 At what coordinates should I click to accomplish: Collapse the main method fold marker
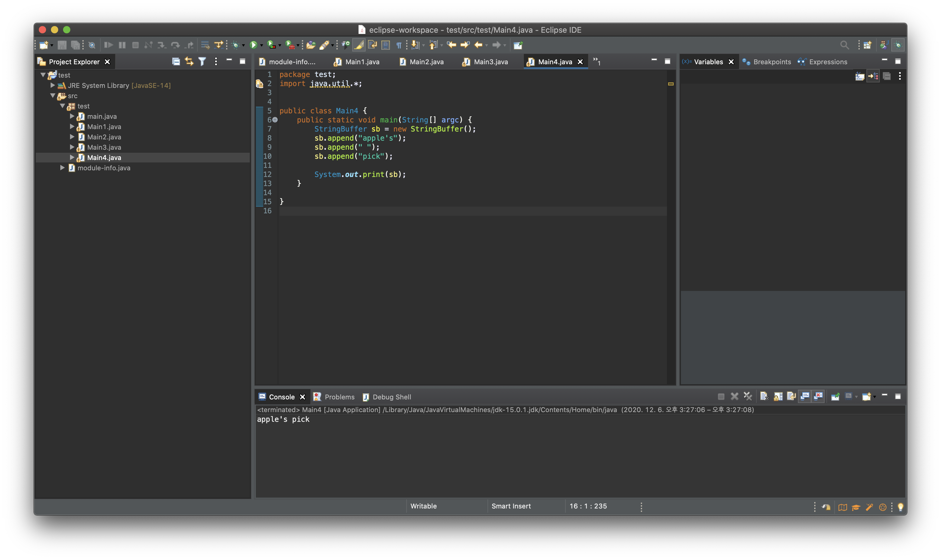(x=275, y=120)
